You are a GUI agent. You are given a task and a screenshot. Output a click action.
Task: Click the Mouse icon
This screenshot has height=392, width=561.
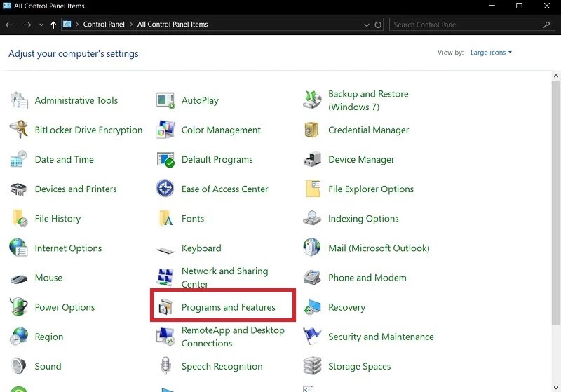point(19,278)
